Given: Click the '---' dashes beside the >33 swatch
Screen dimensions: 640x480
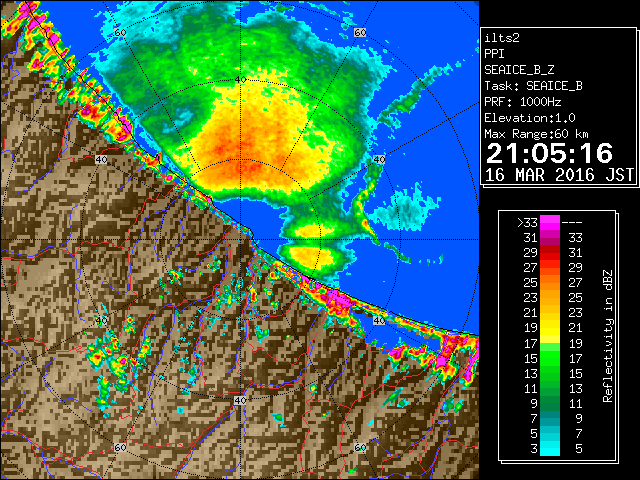Looking at the screenshot, I should pyautogui.click(x=572, y=223).
